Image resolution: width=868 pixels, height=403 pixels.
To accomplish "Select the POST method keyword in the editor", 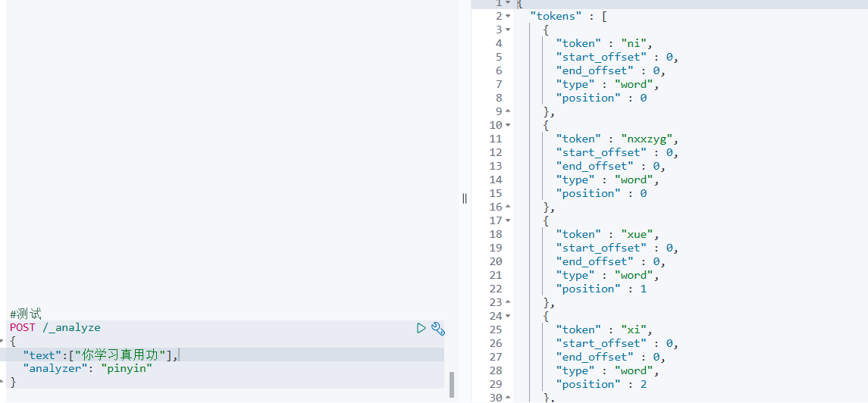I will (x=23, y=327).
